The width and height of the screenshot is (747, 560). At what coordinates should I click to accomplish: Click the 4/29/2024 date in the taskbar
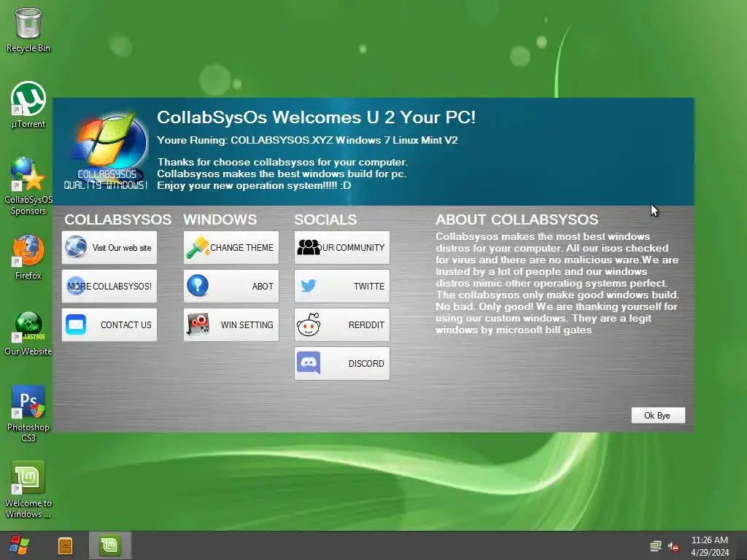710,553
